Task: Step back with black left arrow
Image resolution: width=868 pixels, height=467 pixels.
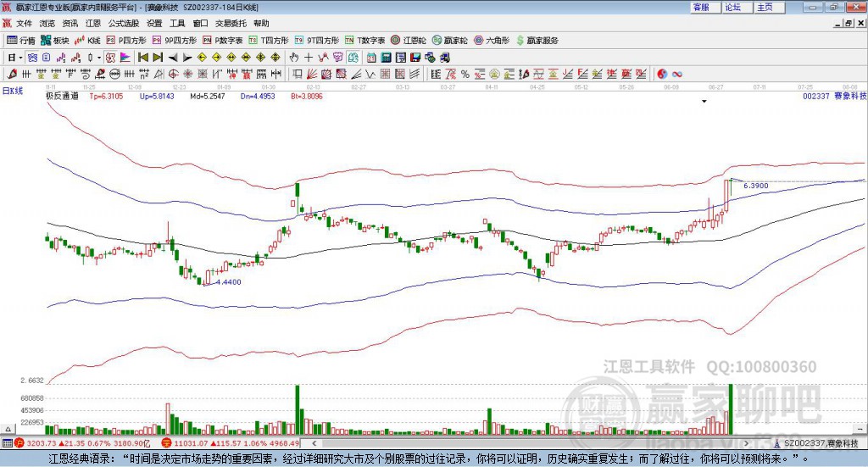Action: tap(173, 58)
